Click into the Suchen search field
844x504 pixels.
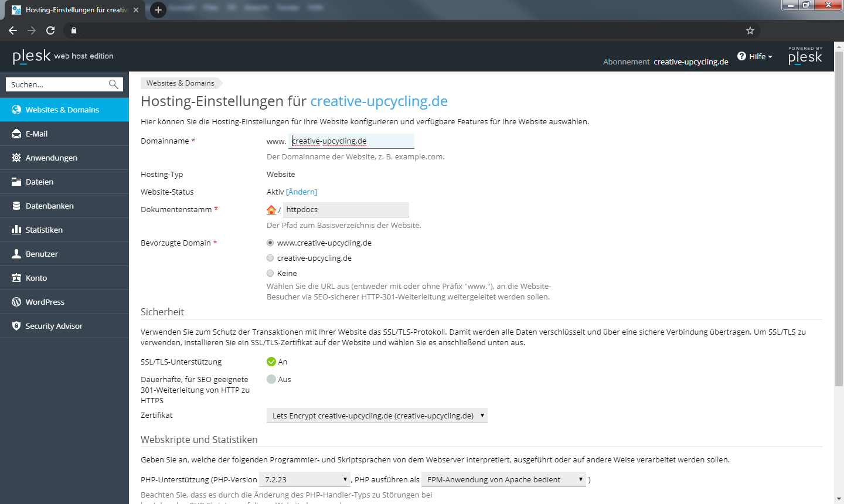pos(57,84)
